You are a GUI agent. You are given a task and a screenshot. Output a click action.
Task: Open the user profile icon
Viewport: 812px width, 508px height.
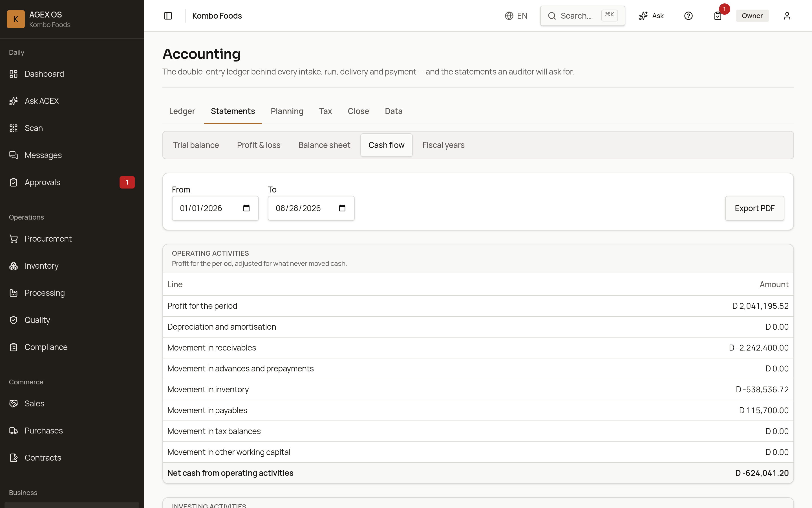(787, 16)
